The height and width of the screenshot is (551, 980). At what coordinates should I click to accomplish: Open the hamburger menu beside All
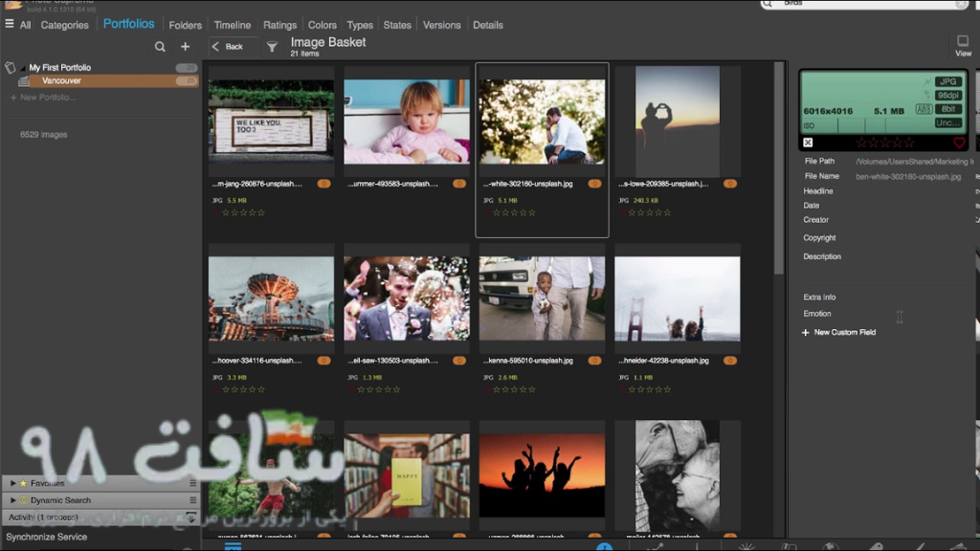[10, 24]
